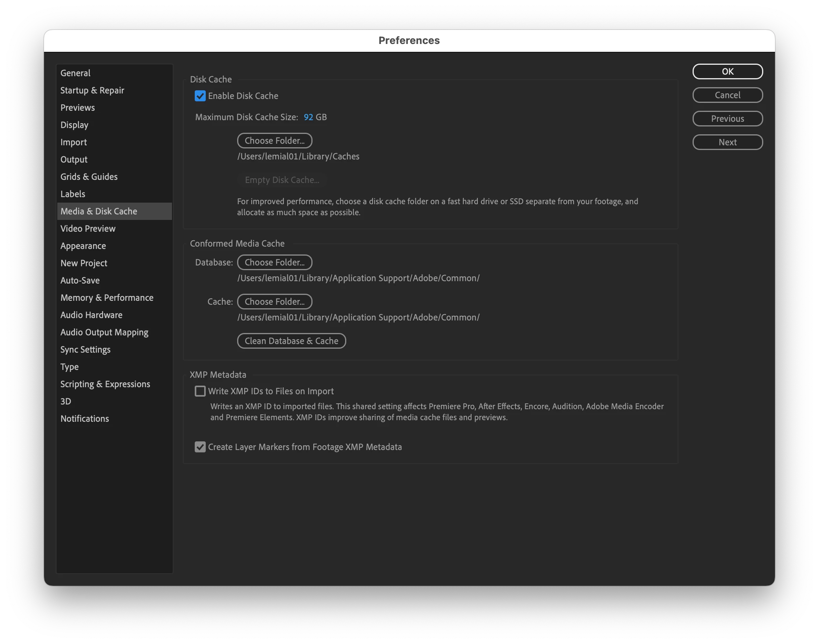Click Choose Folder next to Database

(274, 262)
